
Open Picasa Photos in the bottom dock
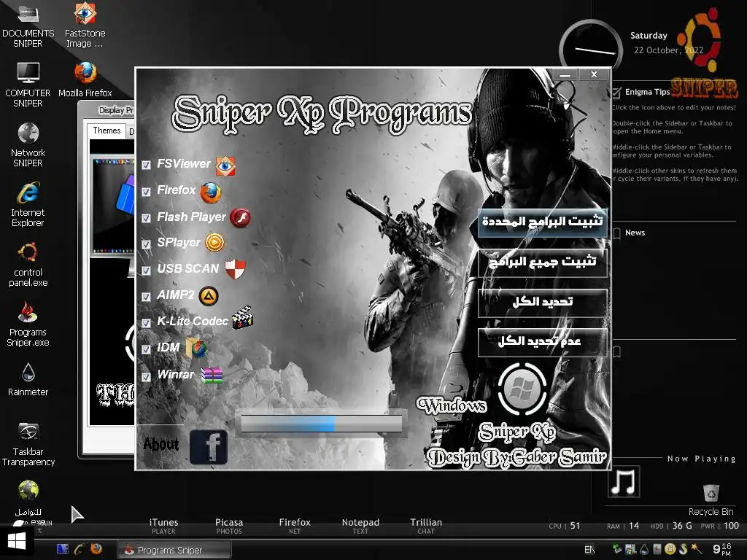point(229,526)
